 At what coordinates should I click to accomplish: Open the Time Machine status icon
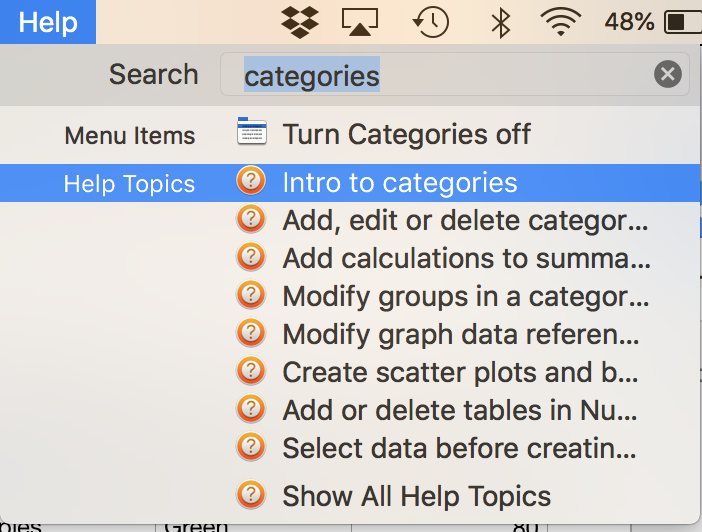(431, 22)
